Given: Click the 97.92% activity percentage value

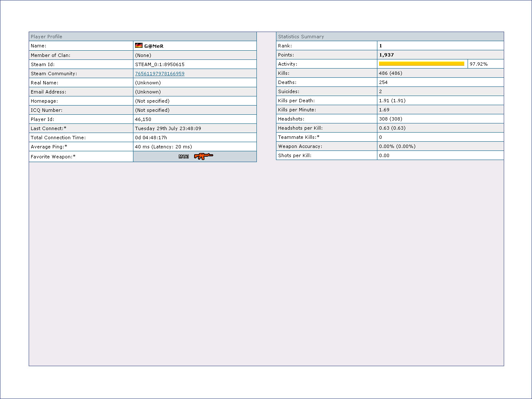Looking at the screenshot, I should pos(478,64).
